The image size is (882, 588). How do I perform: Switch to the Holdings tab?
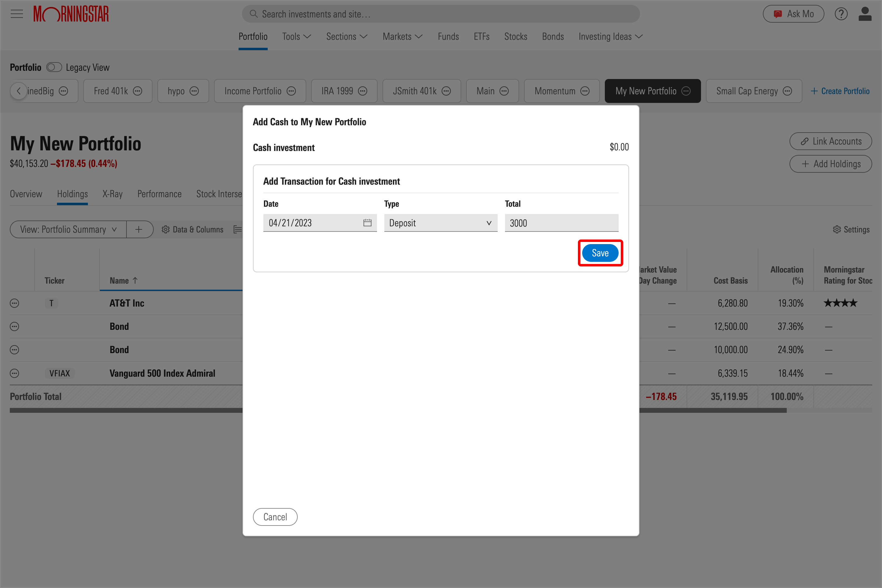click(72, 194)
